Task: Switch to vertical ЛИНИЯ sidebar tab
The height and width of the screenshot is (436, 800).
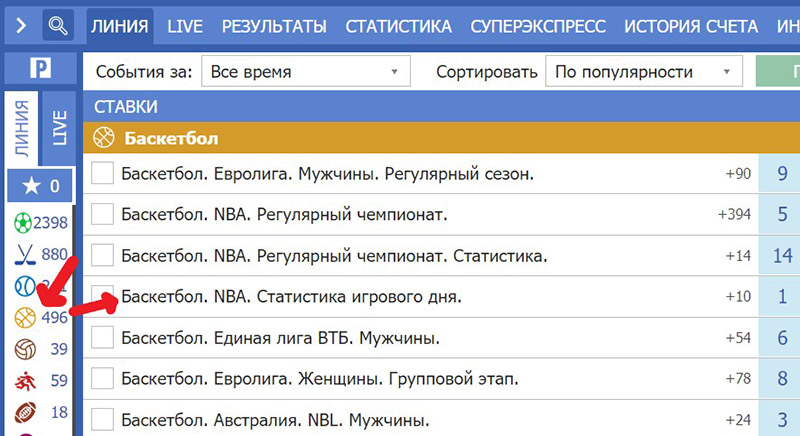Action: point(21,129)
